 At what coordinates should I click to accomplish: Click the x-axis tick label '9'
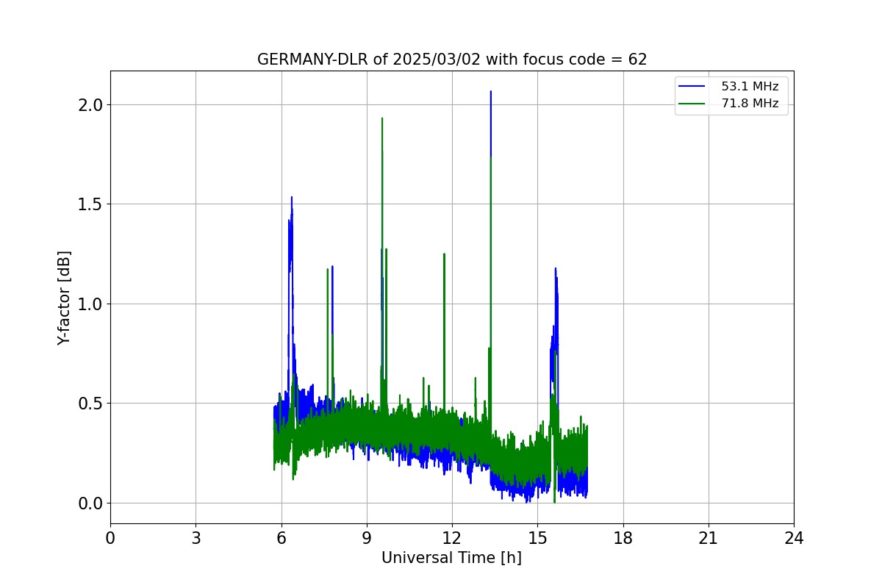(x=367, y=538)
